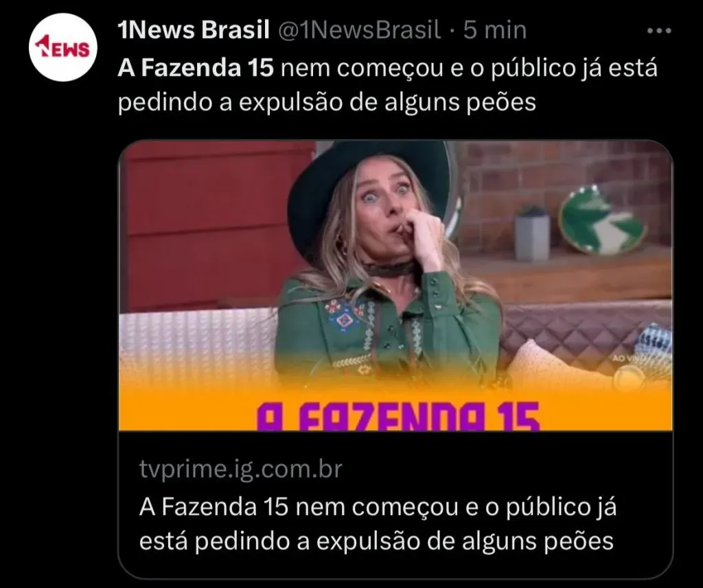Open the three-dot more options menu
The width and height of the screenshot is (703, 588).
(x=659, y=31)
